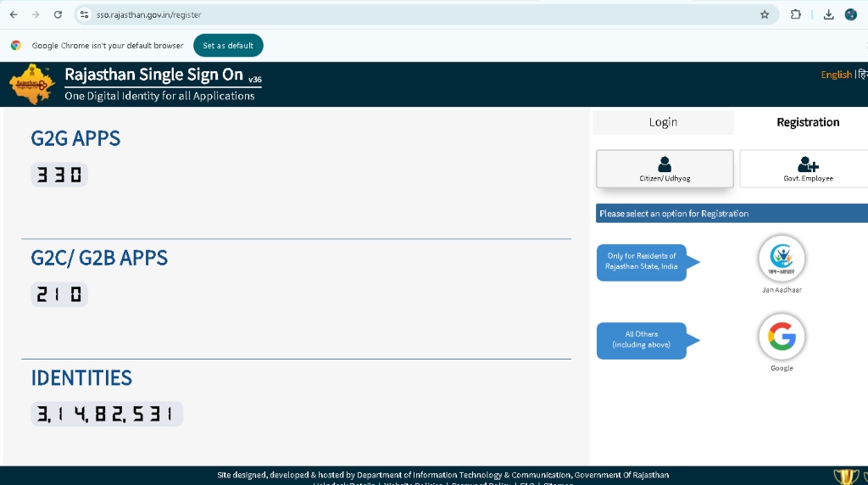Click 'All Others (including above)' label
This screenshot has width=868, height=485.
click(x=642, y=341)
